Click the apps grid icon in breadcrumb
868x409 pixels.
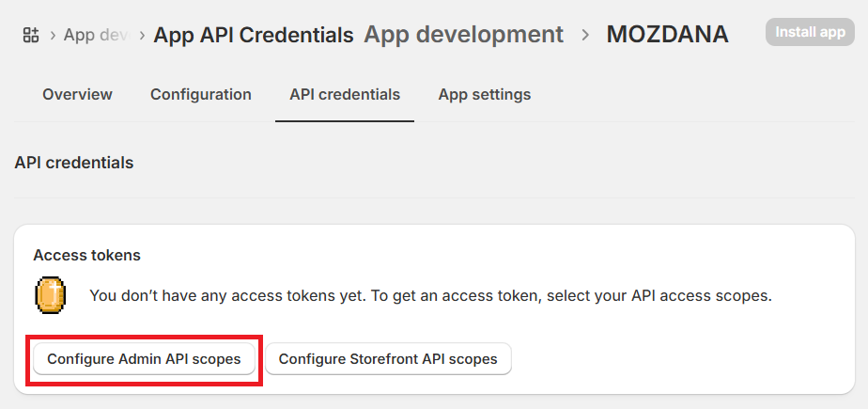(30, 35)
